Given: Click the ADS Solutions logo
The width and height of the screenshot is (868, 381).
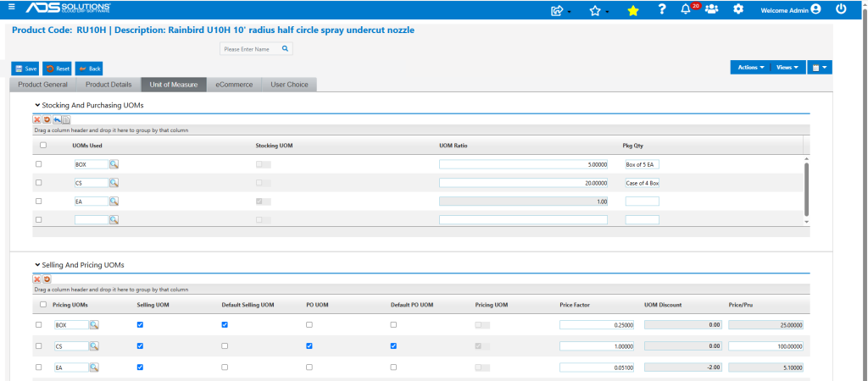Looking at the screenshot, I should point(68,8).
